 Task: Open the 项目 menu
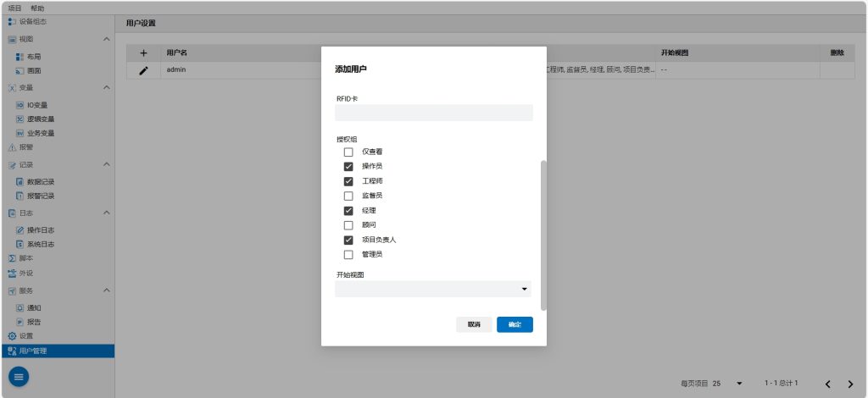[x=14, y=8]
